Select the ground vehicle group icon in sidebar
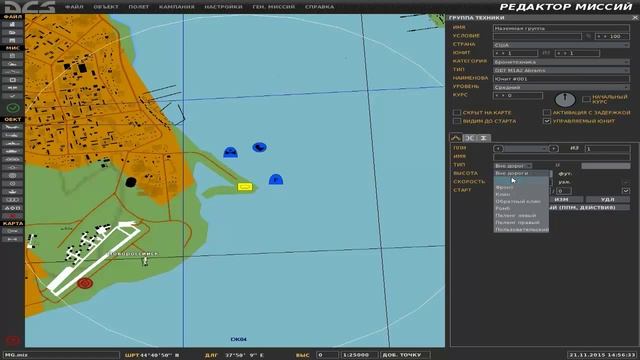 [x=13, y=151]
